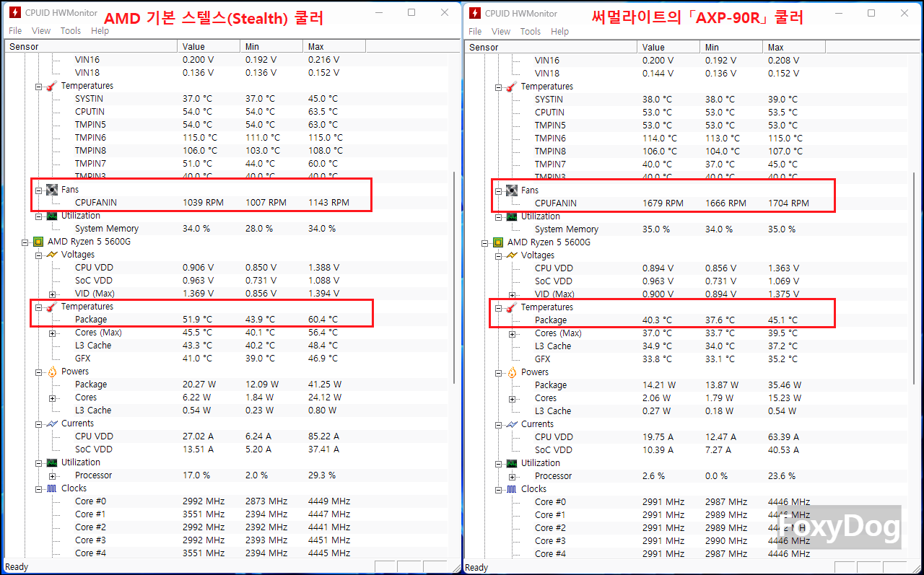Collapse the Powers node in the right window
The image size is (924, 575).
click(x=499, y=373)
